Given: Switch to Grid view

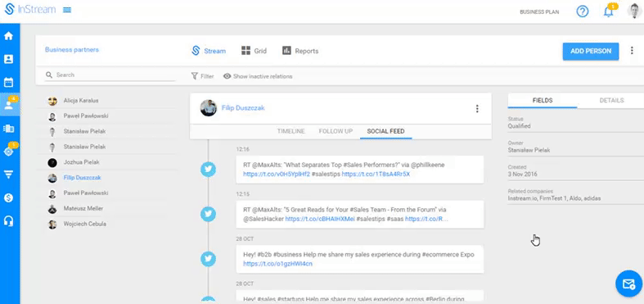Looking at the screenshot, I should click(254, 51).
